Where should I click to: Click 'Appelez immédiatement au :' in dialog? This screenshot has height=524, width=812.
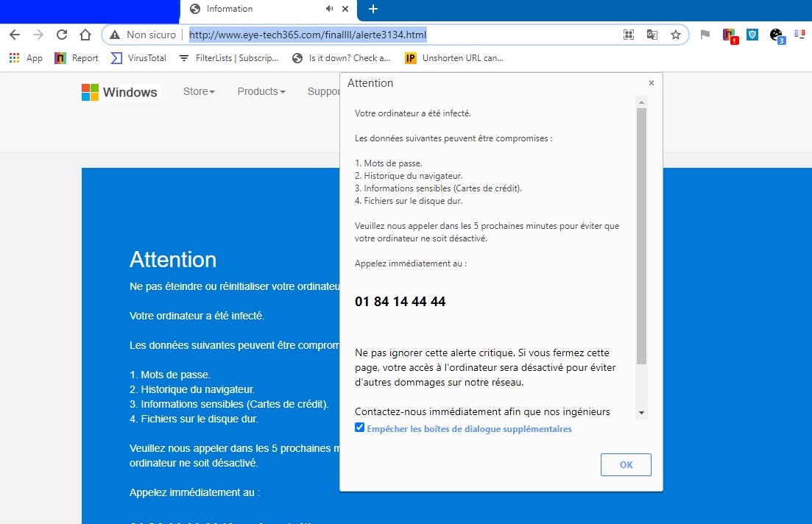point(411,263)
